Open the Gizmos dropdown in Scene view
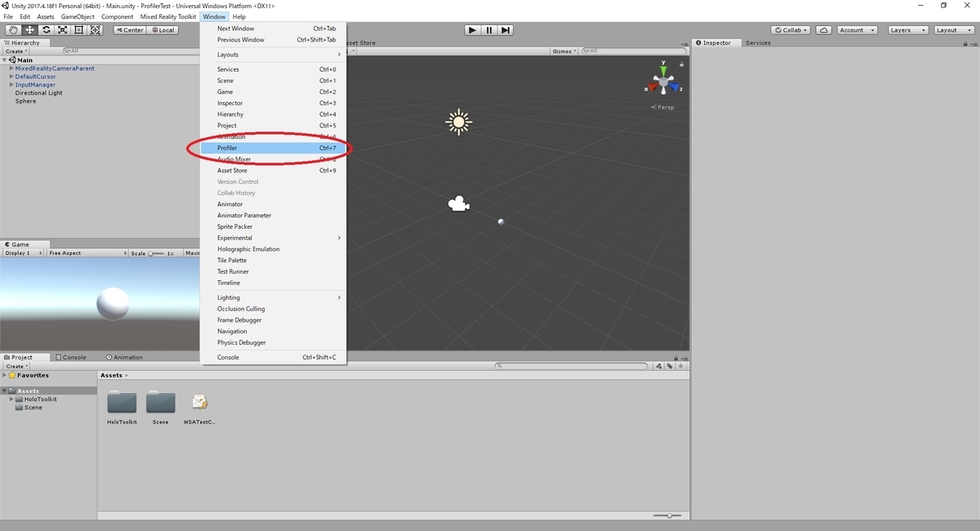The image size is (980, 531). 563,51
